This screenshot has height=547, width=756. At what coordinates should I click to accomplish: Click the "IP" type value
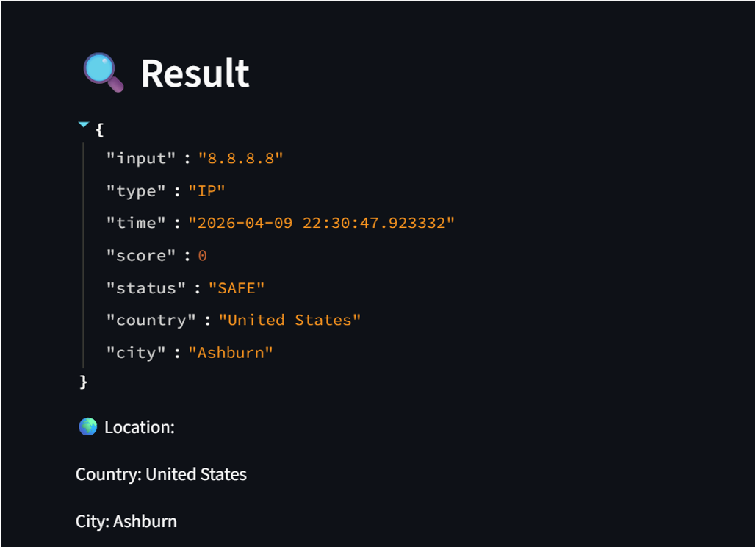coord(206,191)
